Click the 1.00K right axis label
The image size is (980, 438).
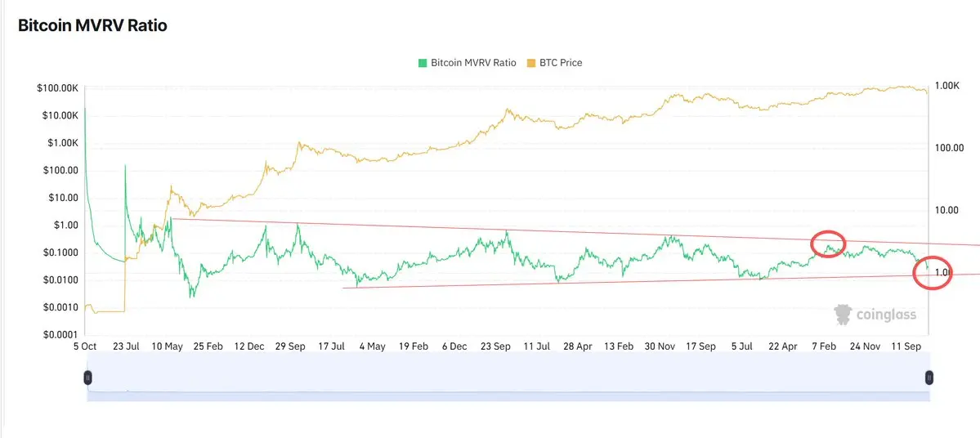coord(947,86)
